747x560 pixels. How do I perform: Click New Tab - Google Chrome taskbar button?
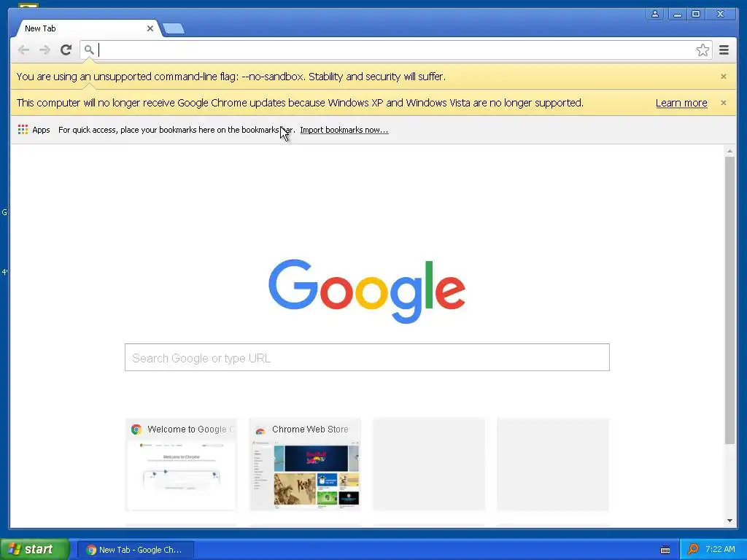135,550
